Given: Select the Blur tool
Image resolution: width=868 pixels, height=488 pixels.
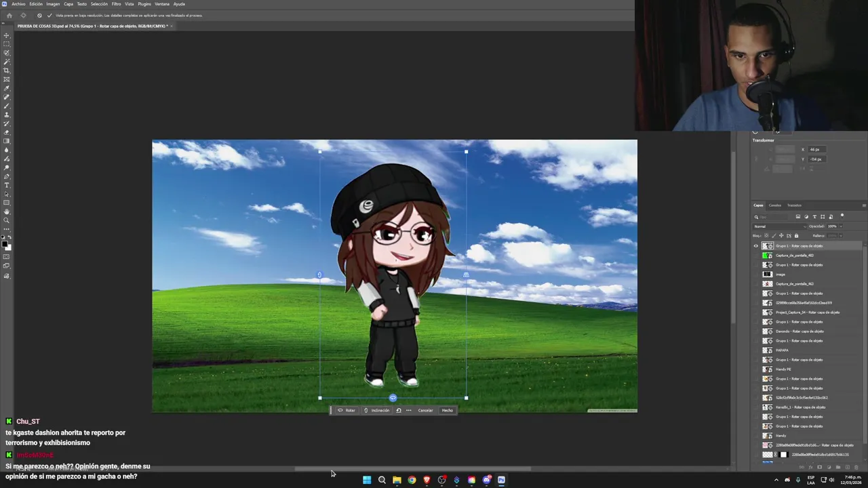Looking at the screenshot, I should (x=7, y=150).
